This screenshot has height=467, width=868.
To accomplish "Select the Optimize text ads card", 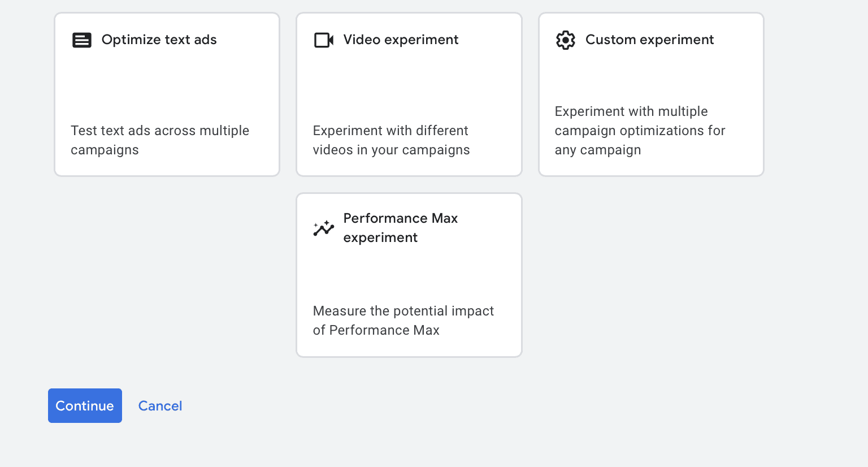I will tap(167, 94).
